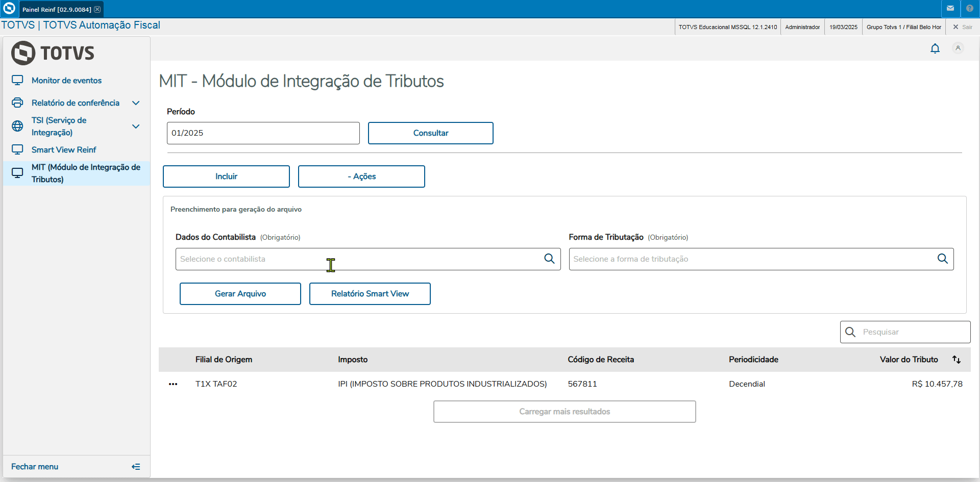This screenshot has height=482, width=980.
Task: Click the monitor icon beside Monitor de eventos
Action: [x=17, y=81]
